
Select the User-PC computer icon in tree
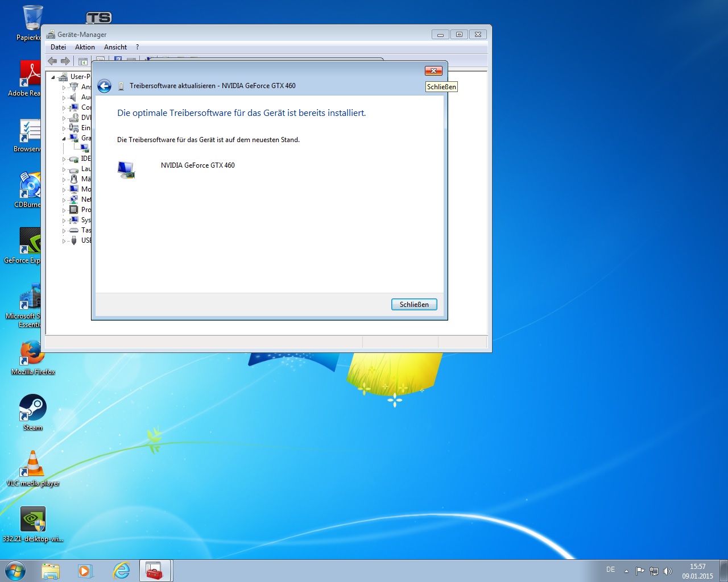tap(63, 77)
